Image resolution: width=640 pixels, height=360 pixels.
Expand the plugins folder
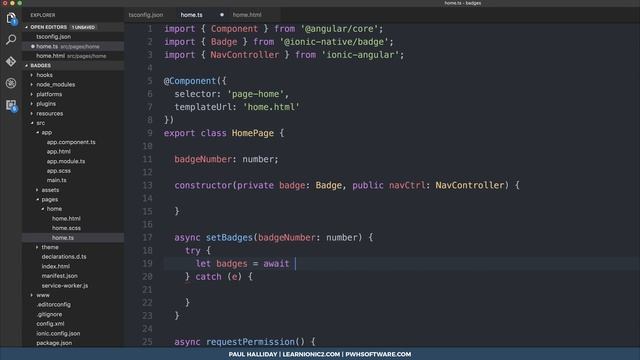tap(46, 104)
